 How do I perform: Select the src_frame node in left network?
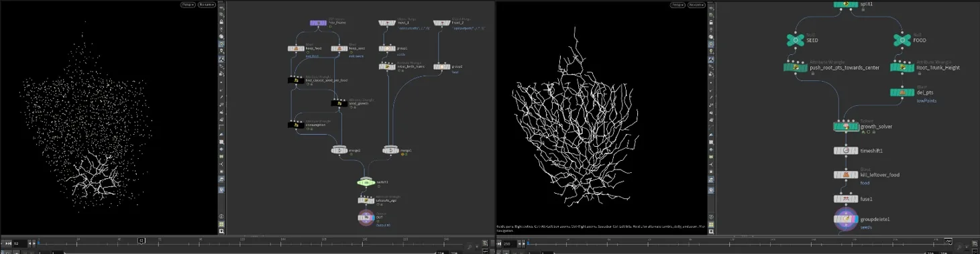318,23
